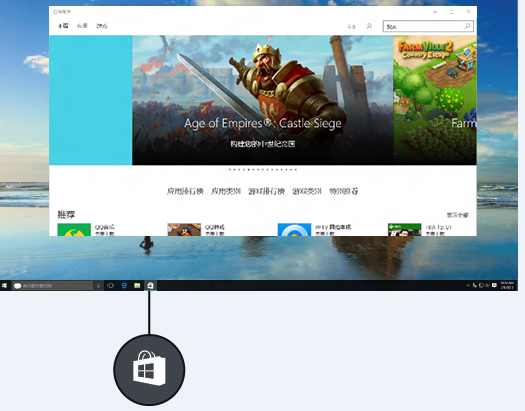525x411 pixels.
Task: Open the Action Center notification icon
Action: 494,285
